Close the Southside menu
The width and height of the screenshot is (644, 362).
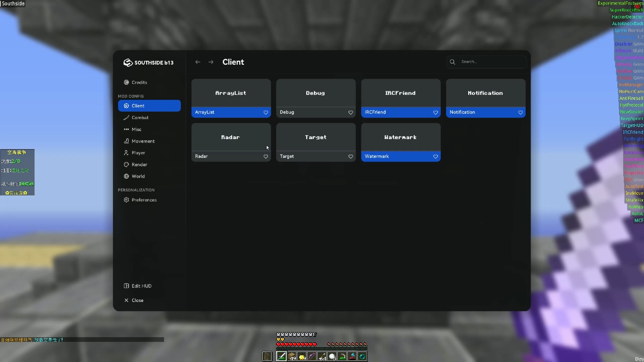click(x=149, y=300)
